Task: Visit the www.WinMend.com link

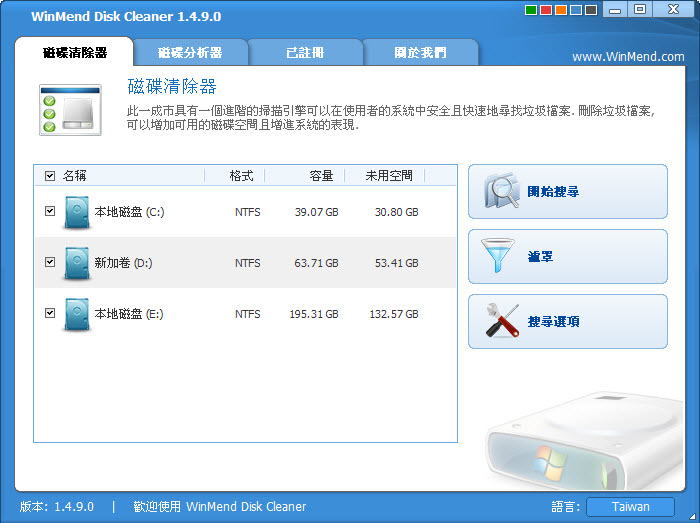Action: [628, 57]
